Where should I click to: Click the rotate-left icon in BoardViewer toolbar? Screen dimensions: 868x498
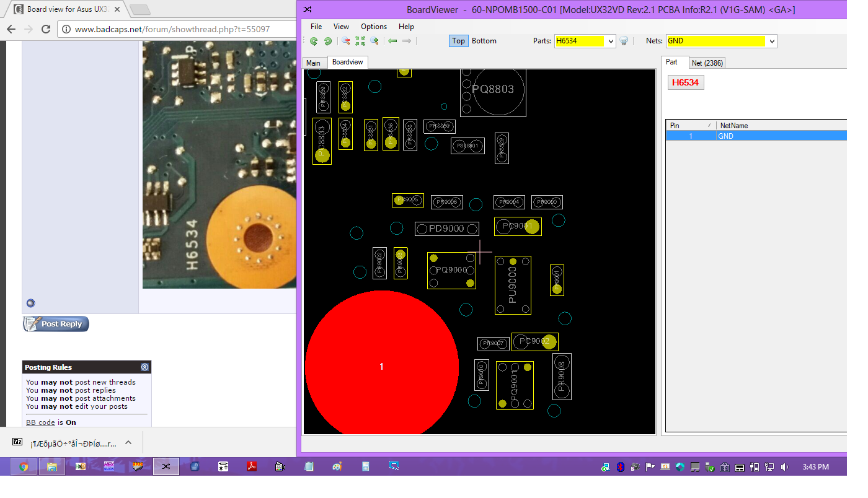pyautogui.click(x=314, y=41)
